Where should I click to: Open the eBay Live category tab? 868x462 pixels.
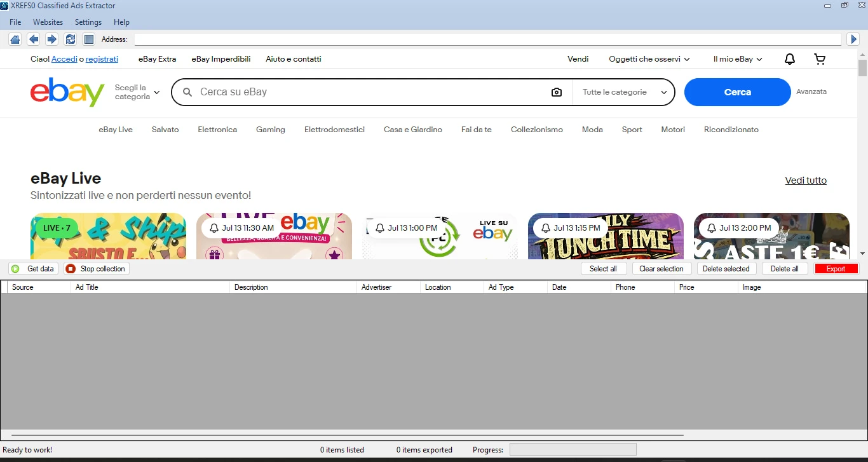click(116, 130)
